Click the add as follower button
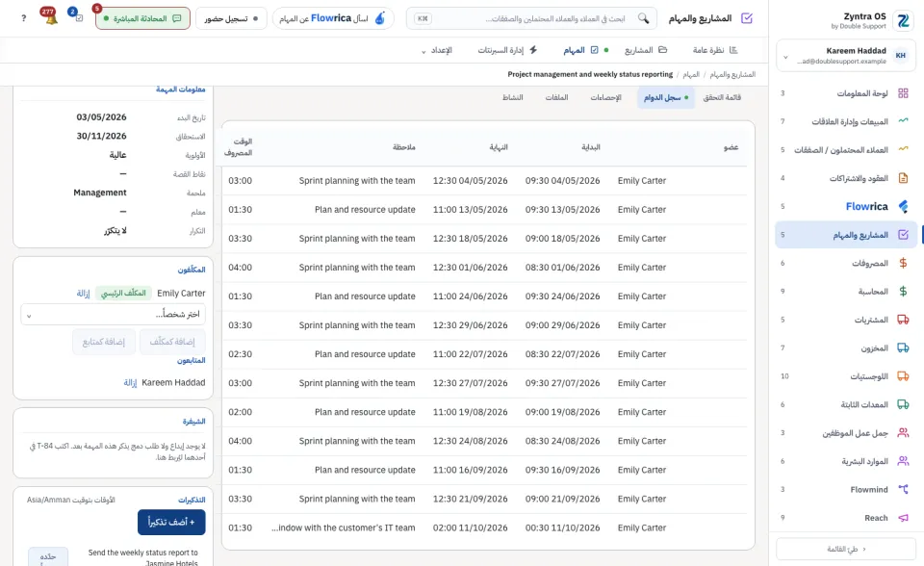The image size is (924, 566). click(x=104, y=342)
